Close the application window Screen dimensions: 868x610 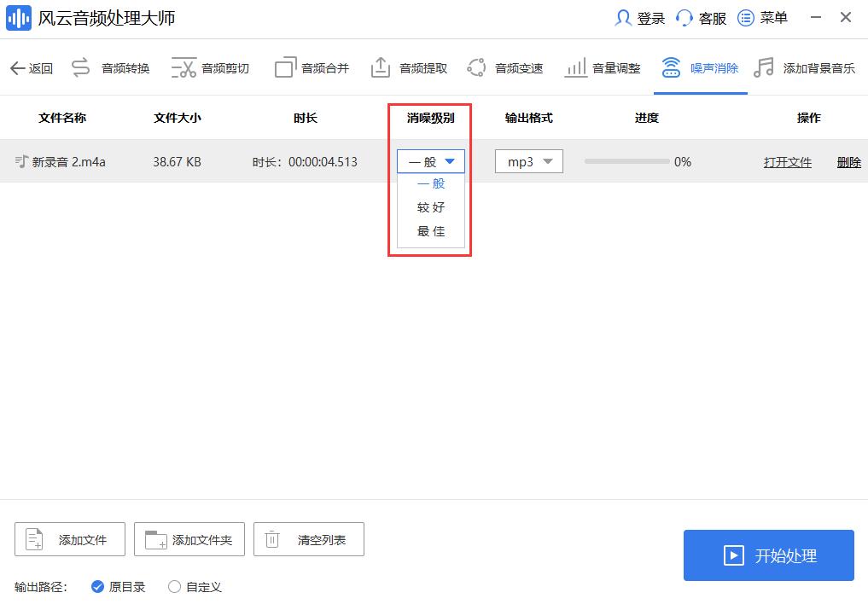coord(846,17)
